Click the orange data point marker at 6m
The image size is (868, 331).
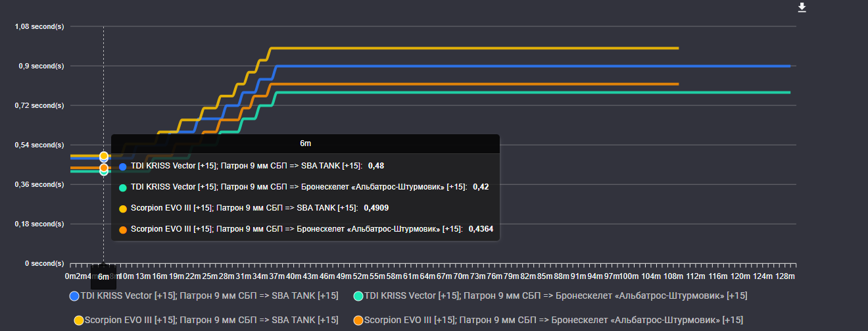point(104,168)
